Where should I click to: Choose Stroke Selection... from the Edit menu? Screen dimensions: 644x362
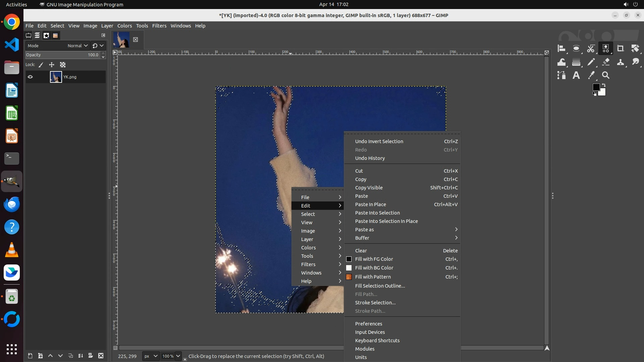375,303
